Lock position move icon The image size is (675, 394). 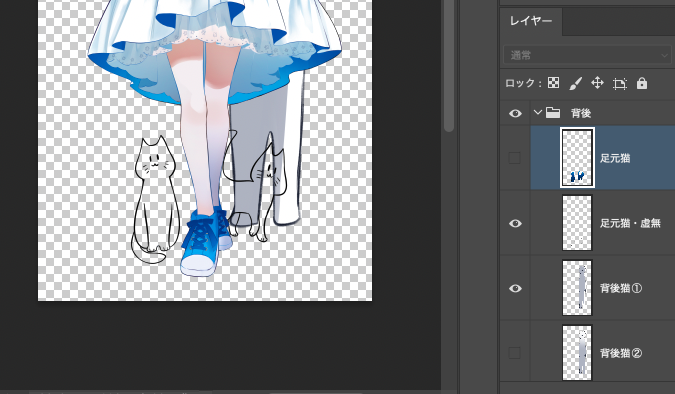click(x=598, y=83)
